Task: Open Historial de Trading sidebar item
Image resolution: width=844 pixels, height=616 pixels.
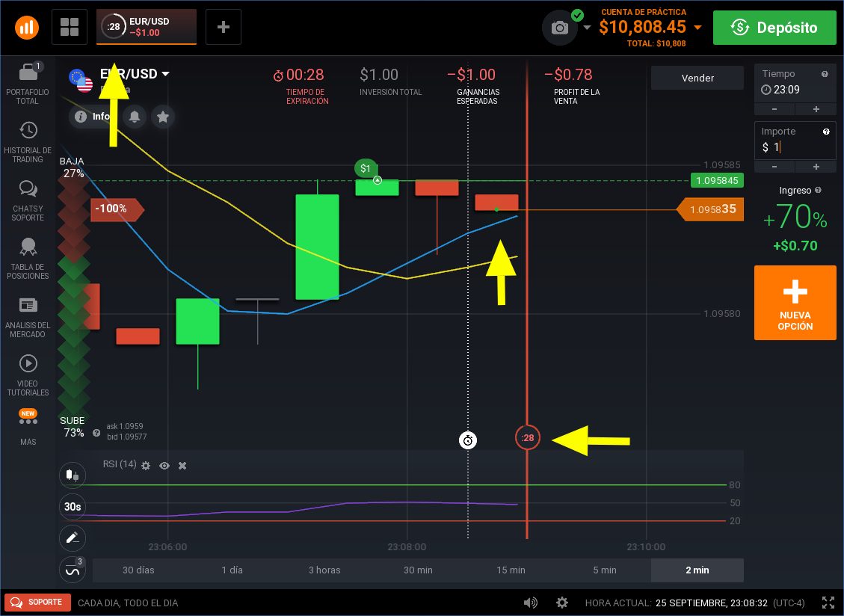Action: (x=28, y=142)
